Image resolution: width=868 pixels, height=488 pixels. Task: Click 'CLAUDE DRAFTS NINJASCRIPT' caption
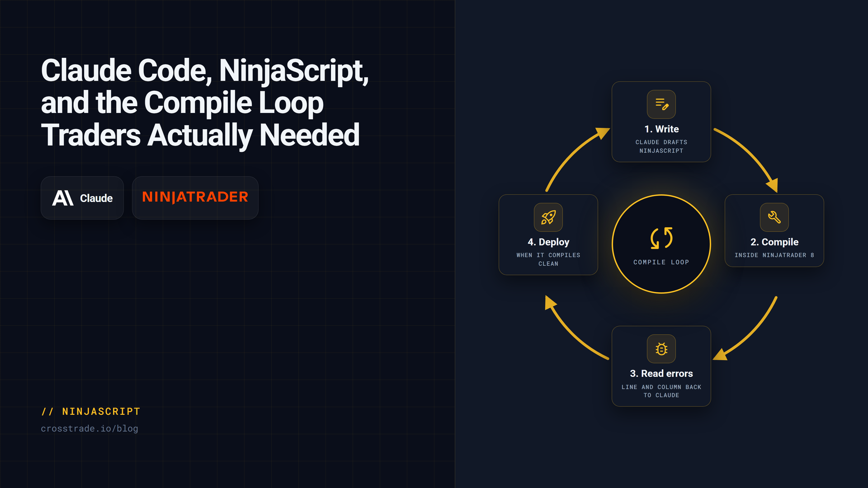click(661, 146)
